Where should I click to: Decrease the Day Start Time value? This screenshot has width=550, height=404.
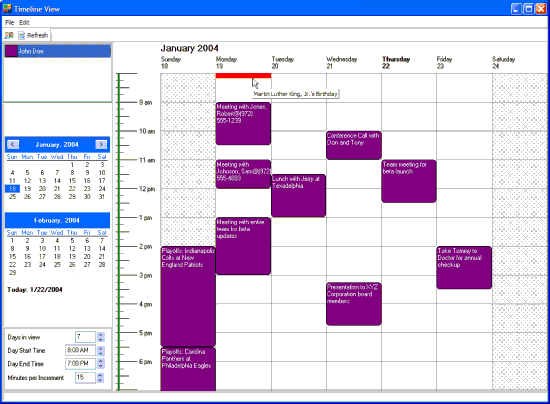coord(101,353)
